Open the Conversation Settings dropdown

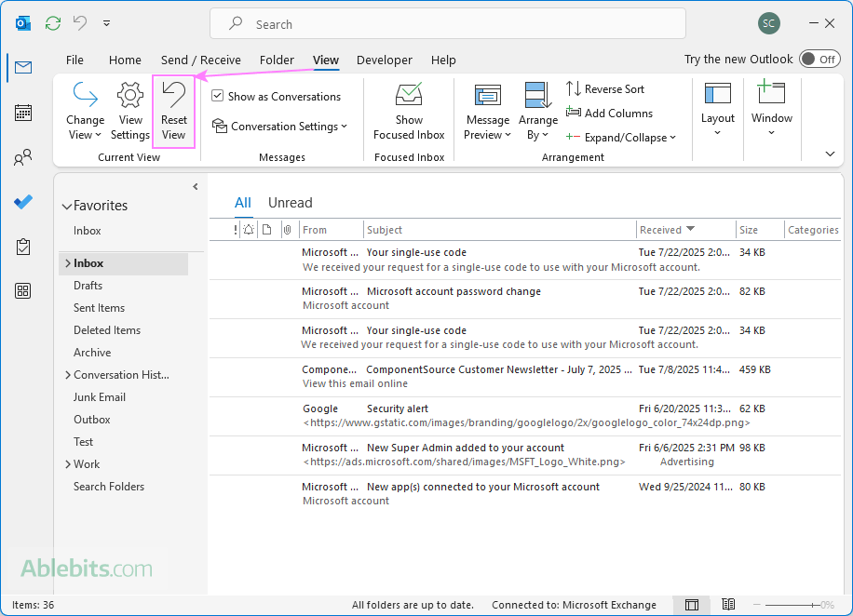(x=279, y=127)
